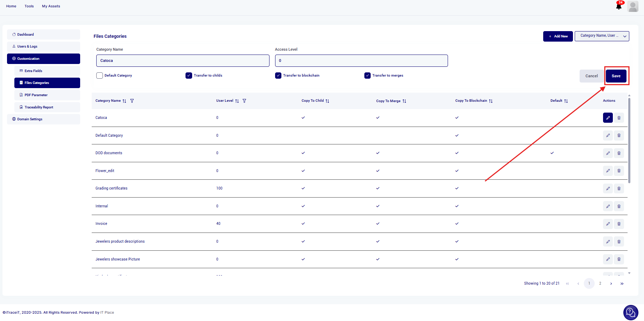The width and height of the screenshot is (644, 321).
Task: Uncheck Transfer to childs checkbox
Action: [x=189, y=76]
